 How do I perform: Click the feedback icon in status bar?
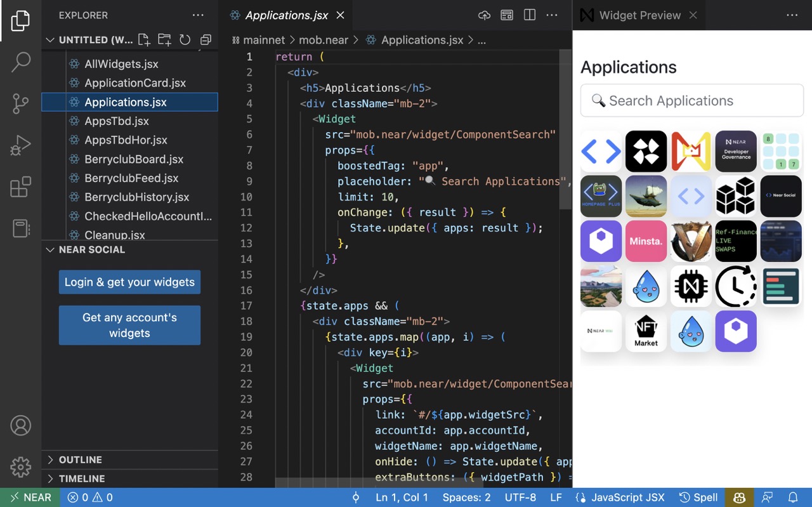click(x=768, y=497)
